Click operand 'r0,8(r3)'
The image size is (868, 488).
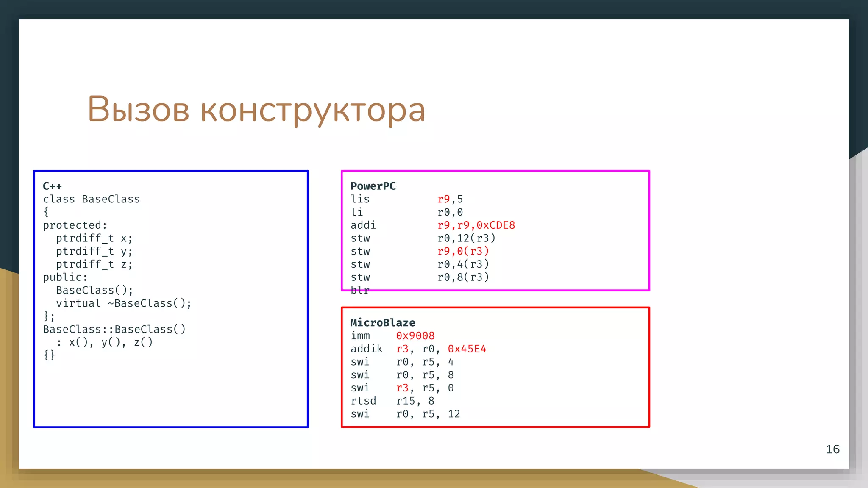[463, 277]
